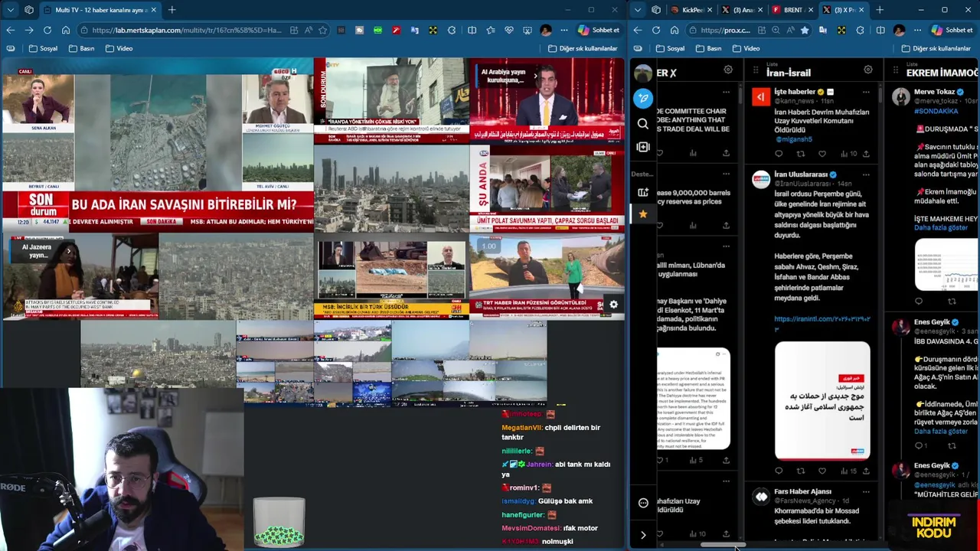980x551 pixels.
Task: Click the compose post button in X Pro sidebar
Action: pos(643,98)
